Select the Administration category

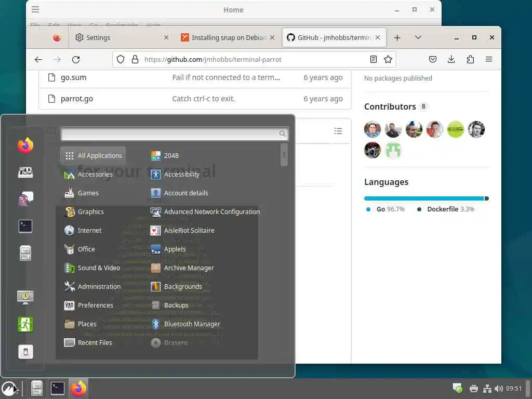(94, 286)
